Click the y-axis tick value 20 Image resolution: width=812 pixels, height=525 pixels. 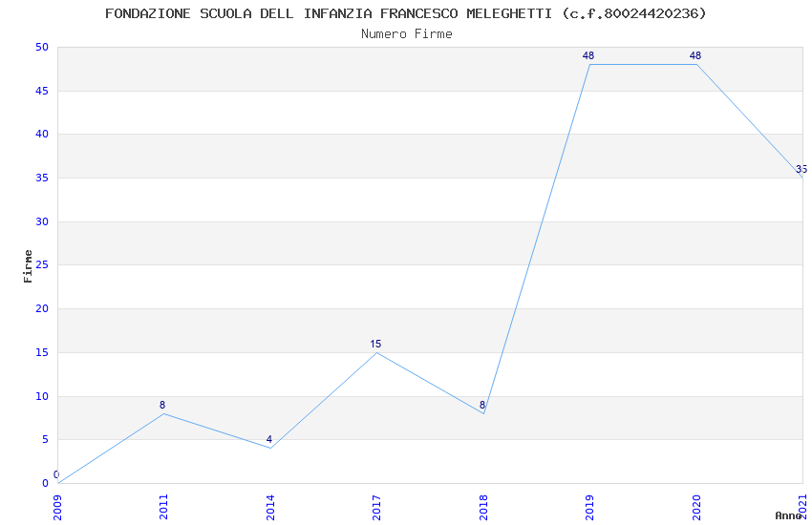pyautogui.click(x=42, y=308)
